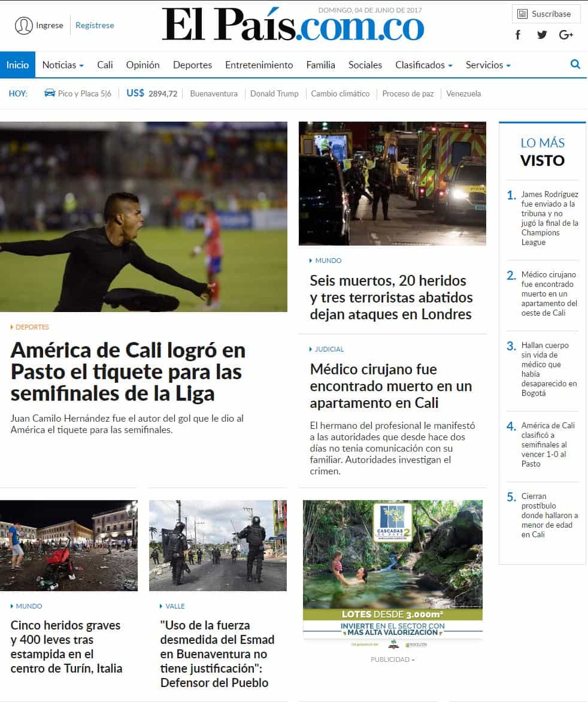Open the Facebook social icon
Viewport: 588px width, 702px height.
[x=518, y=35]
